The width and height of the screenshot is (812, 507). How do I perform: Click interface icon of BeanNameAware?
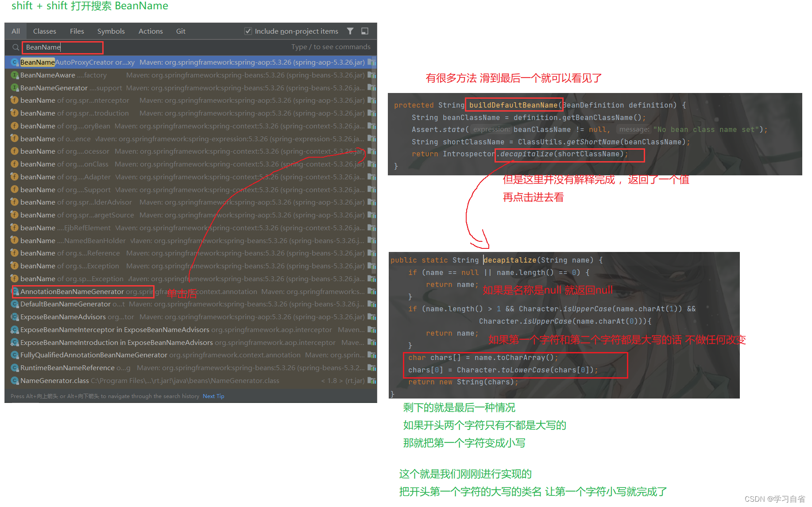tap(15, 75)
